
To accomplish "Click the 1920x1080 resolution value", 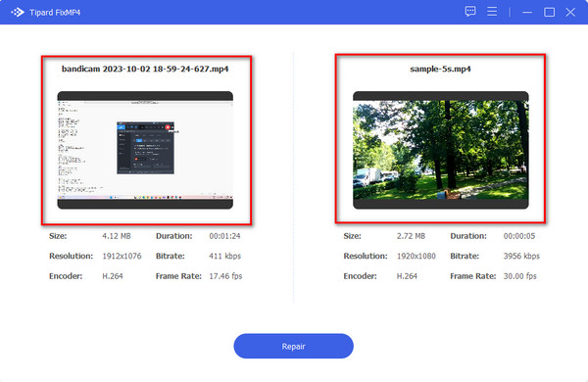I will [416, 256].
